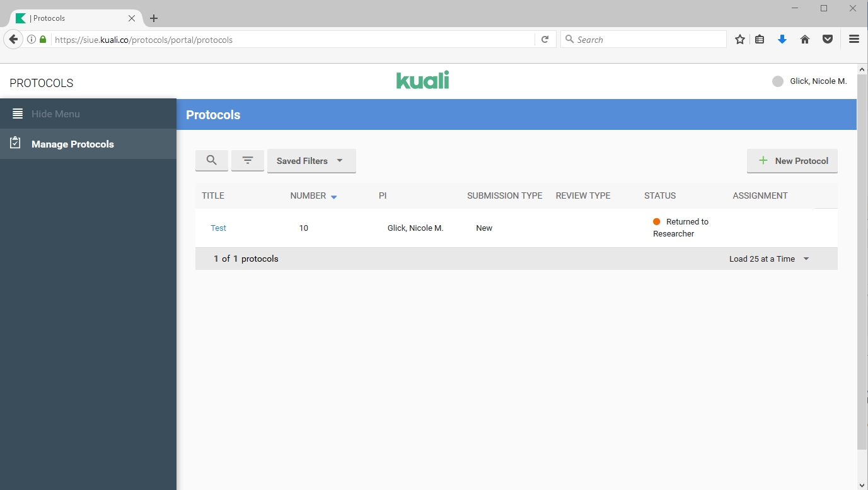Open a new browser tab with plus
The width and height of the screenshot is (868, 490).
(x=154, y=18)
